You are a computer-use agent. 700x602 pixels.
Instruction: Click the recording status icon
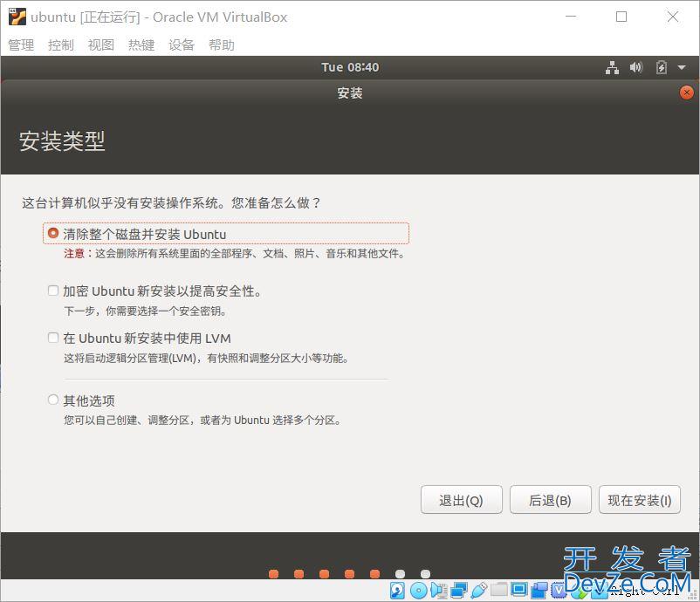point(539,591)
